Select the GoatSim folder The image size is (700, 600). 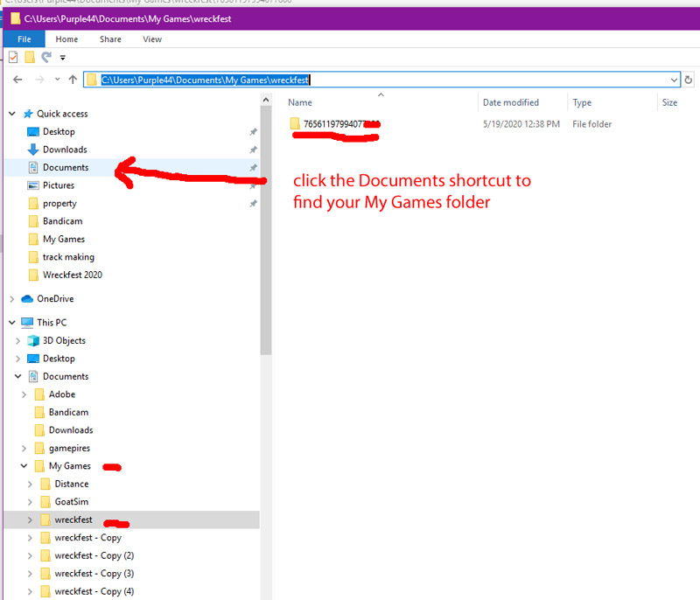[x=72, y=502]
